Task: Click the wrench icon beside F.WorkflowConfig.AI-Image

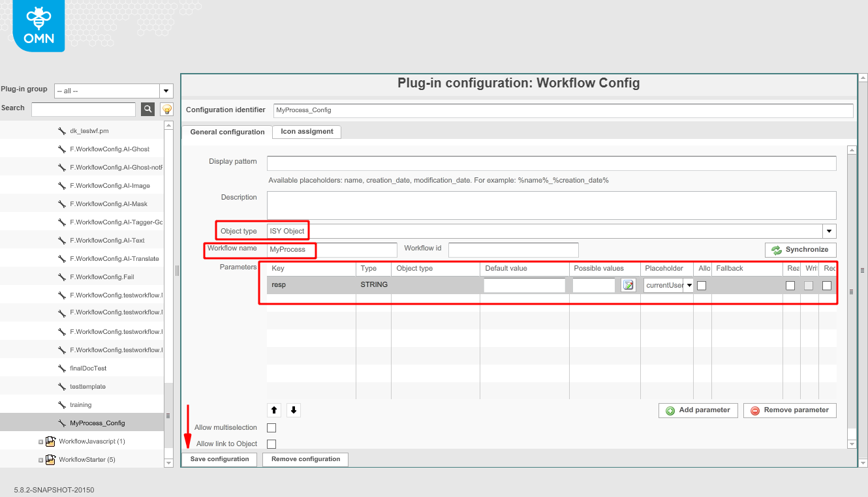Action: click(62, 186)
